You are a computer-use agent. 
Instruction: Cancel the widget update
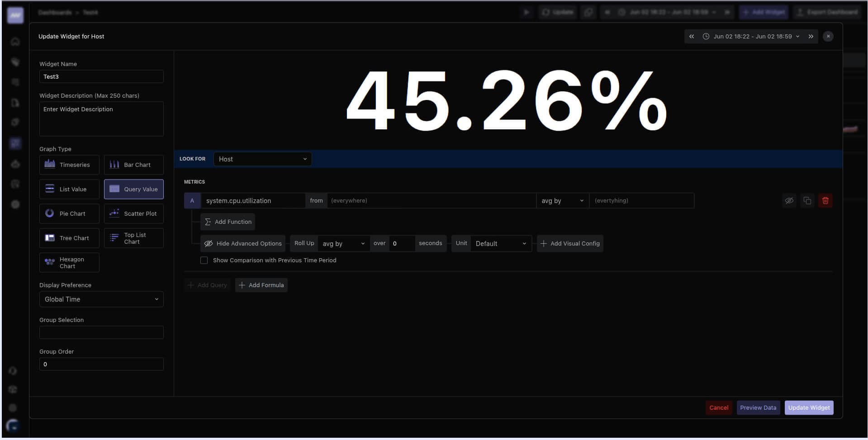pos(719,407)
